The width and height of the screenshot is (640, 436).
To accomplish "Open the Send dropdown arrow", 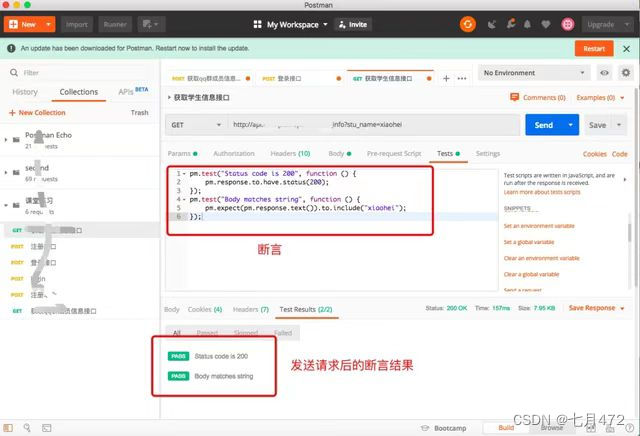I will [571, 125].
